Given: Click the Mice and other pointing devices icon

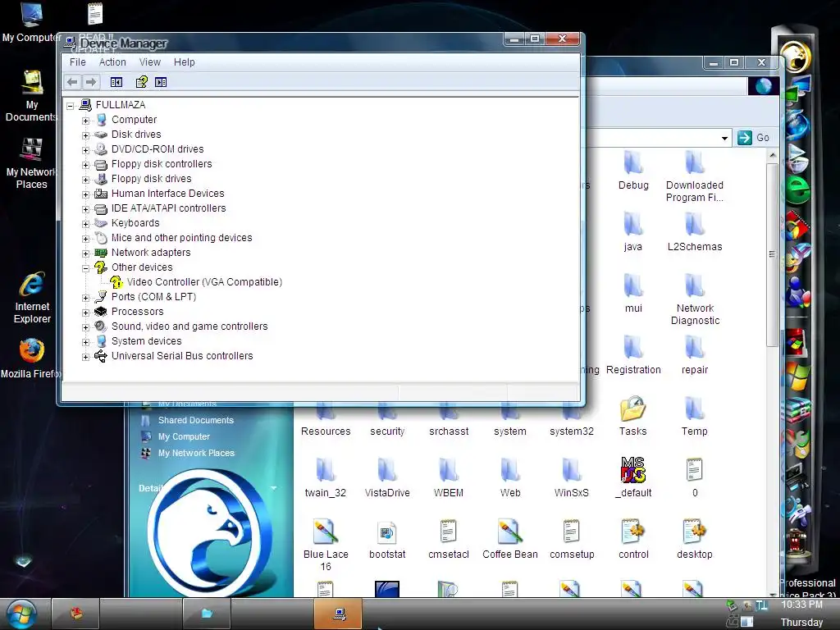Looking at the screenshot, I should tap(101, 237).
